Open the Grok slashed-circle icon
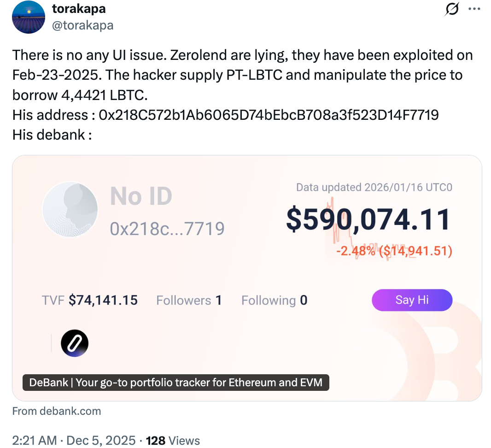 (452, 9)
